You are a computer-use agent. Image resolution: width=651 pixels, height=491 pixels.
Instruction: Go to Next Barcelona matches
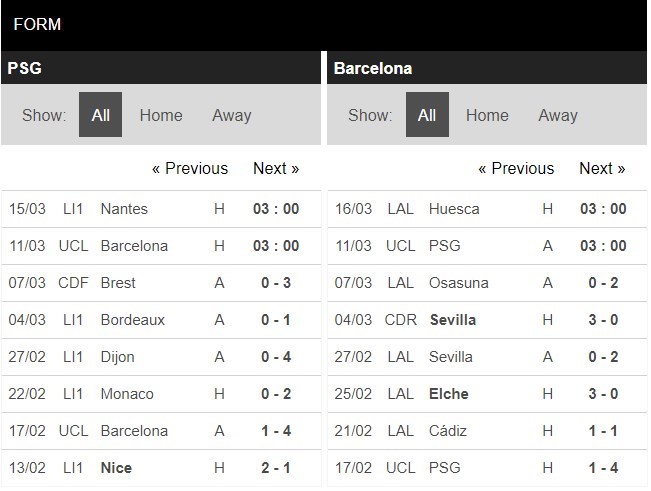coord(602,168)
